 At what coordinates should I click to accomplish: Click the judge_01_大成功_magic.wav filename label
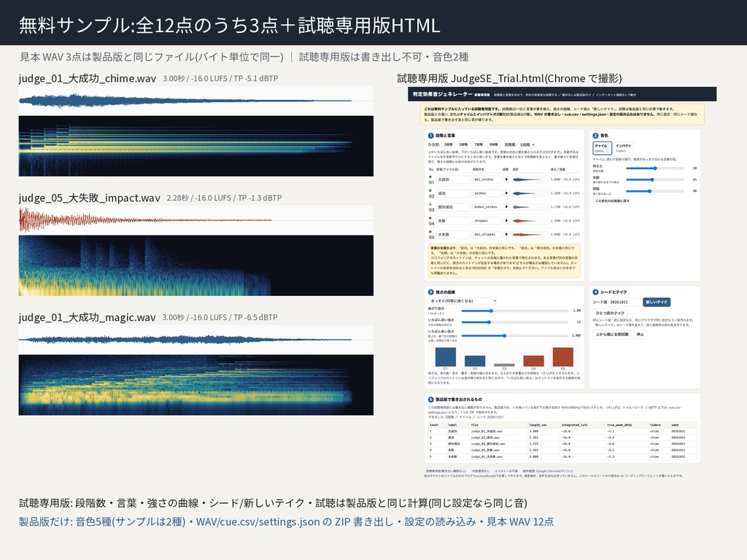[x=88, y=318]
